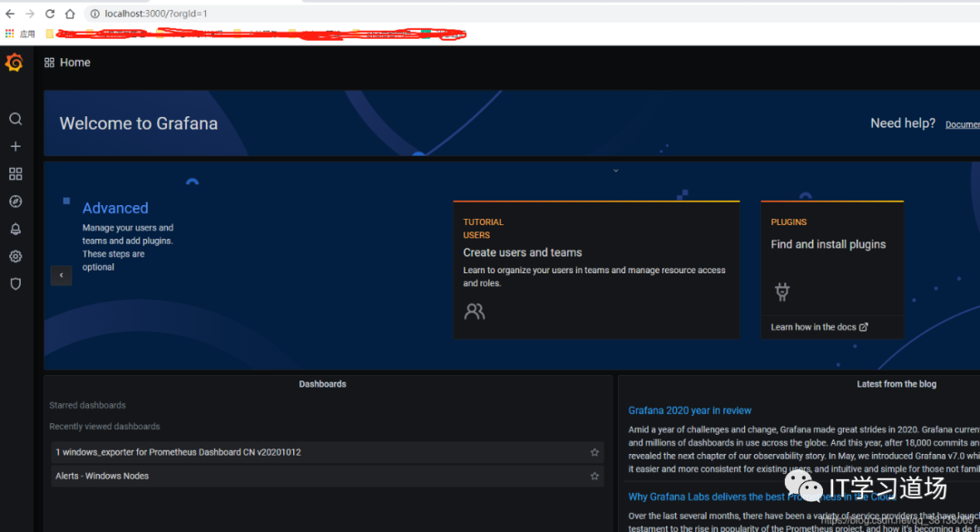Viewport: 980px width, 532px height.
Task: Open windows_exporter for Prometheus Dashboard entry
Action: click(327, 452)
